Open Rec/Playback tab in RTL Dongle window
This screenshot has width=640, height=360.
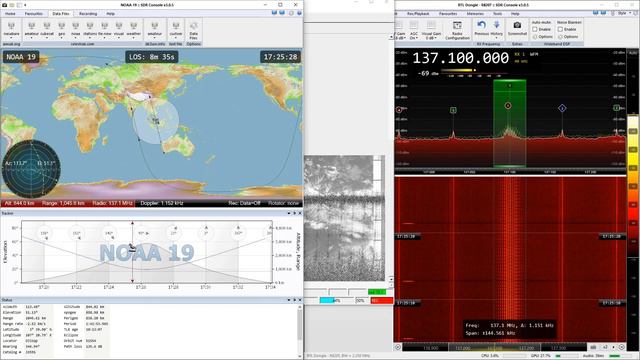tap(418, 13)
